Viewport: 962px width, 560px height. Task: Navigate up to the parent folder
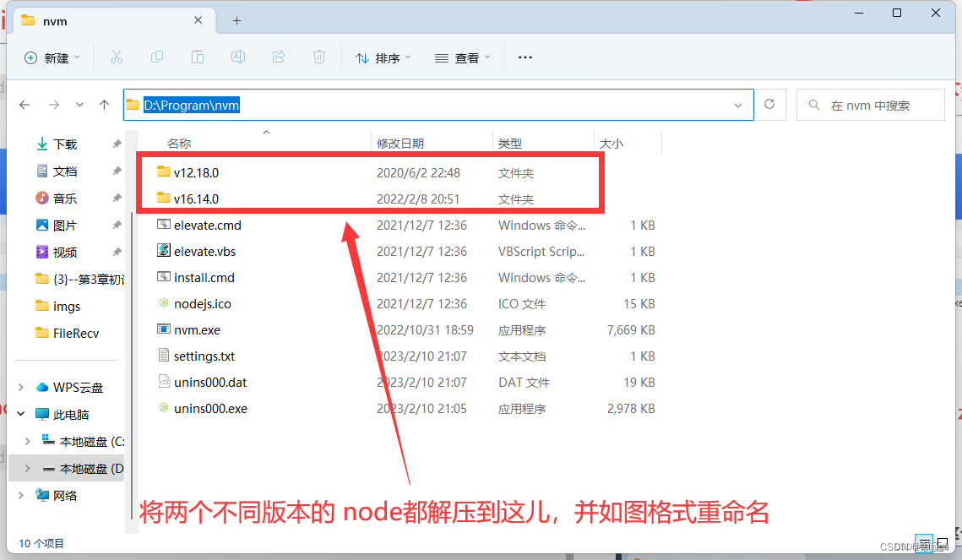click(104, 105)
